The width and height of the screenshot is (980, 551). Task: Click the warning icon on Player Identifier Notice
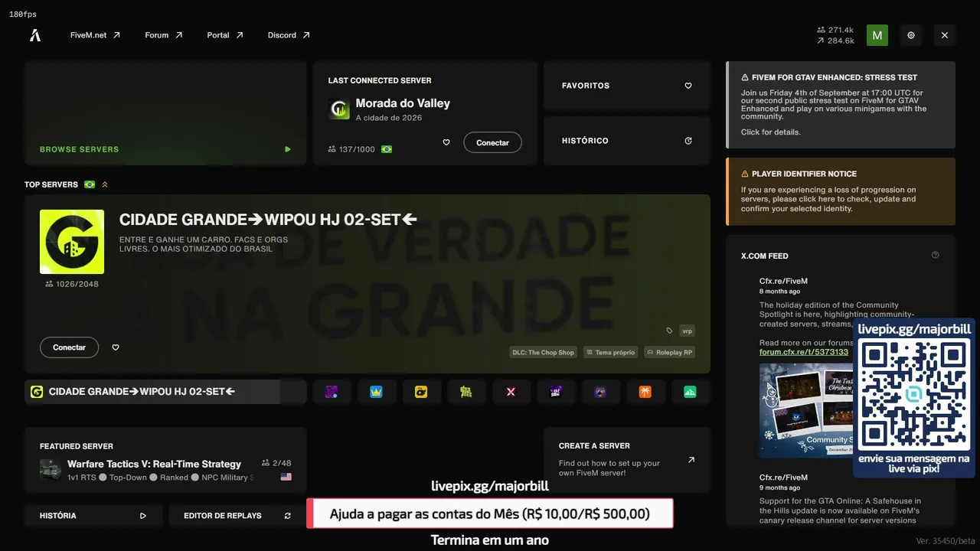pos(745,174)
